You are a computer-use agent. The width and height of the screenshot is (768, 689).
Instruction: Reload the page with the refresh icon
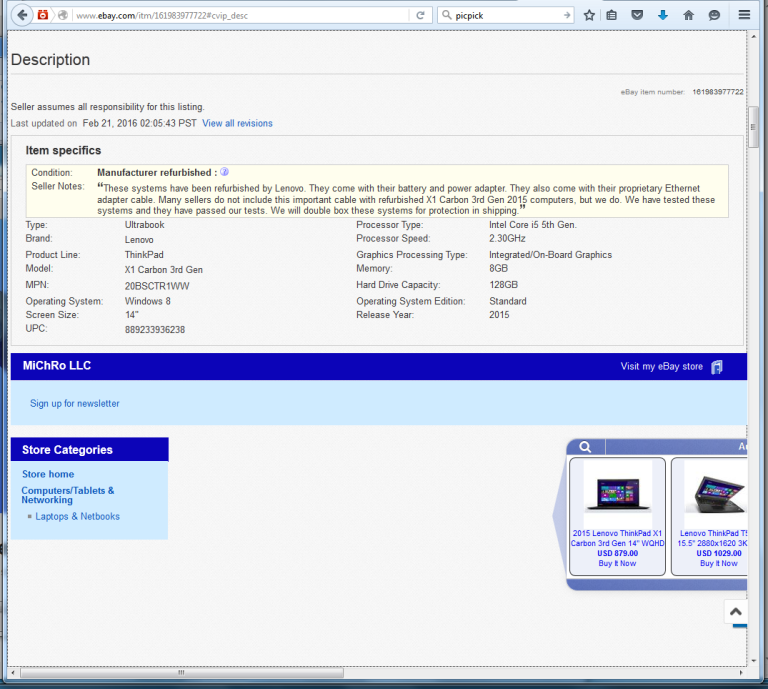[x=420, y=15]
